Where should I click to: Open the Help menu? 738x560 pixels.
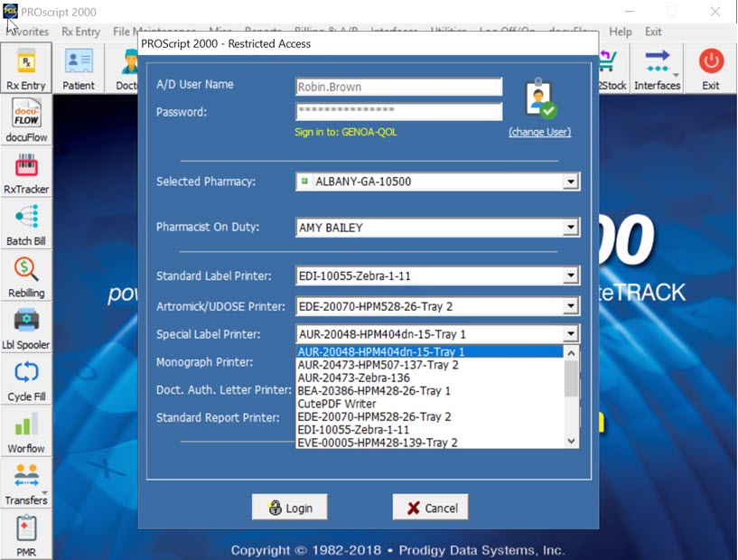coord(621,32)
